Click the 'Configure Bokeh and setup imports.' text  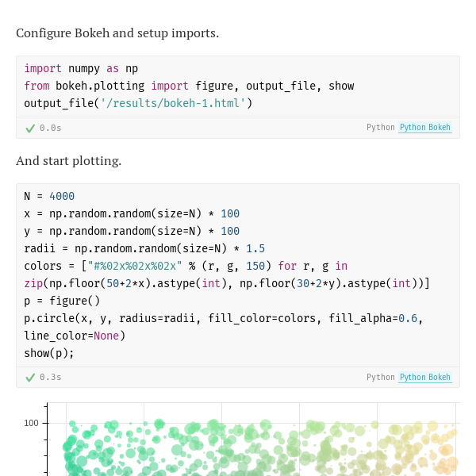click(117, 33)
